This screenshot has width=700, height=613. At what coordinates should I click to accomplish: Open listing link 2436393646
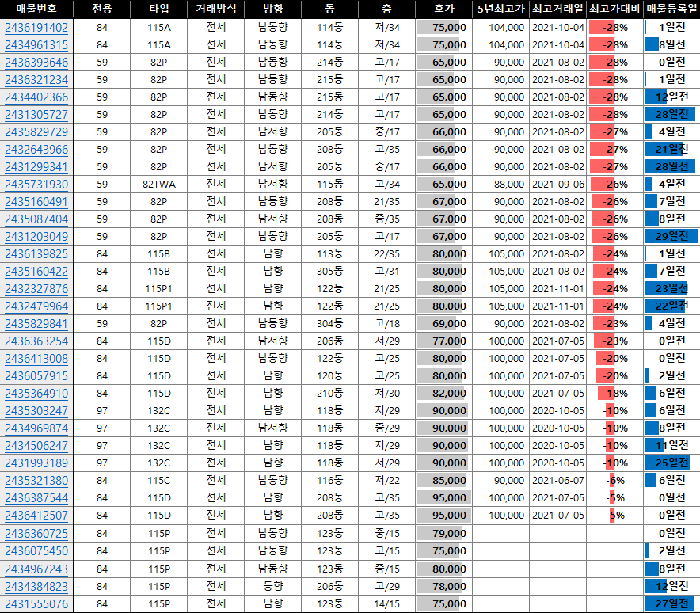(36, 63)
